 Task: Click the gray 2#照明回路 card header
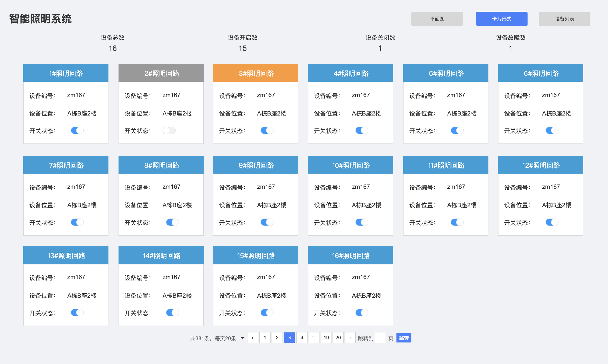coord(161,73)
